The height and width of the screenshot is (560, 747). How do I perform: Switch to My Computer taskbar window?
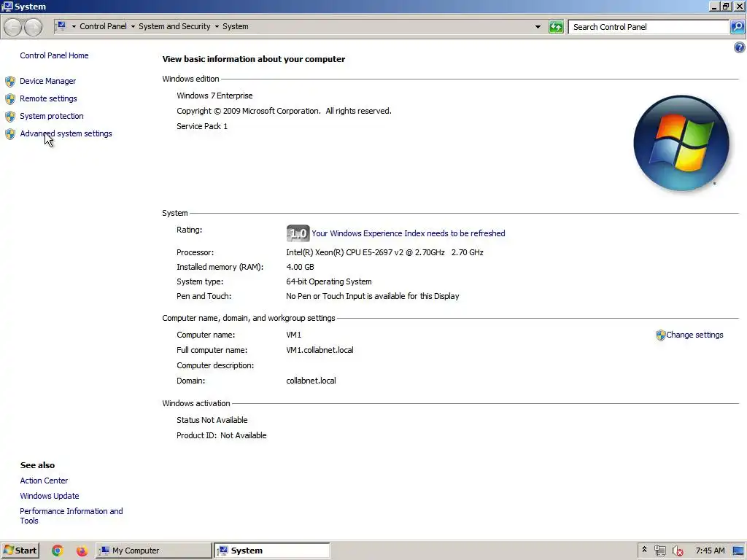(x=153, y=551)
